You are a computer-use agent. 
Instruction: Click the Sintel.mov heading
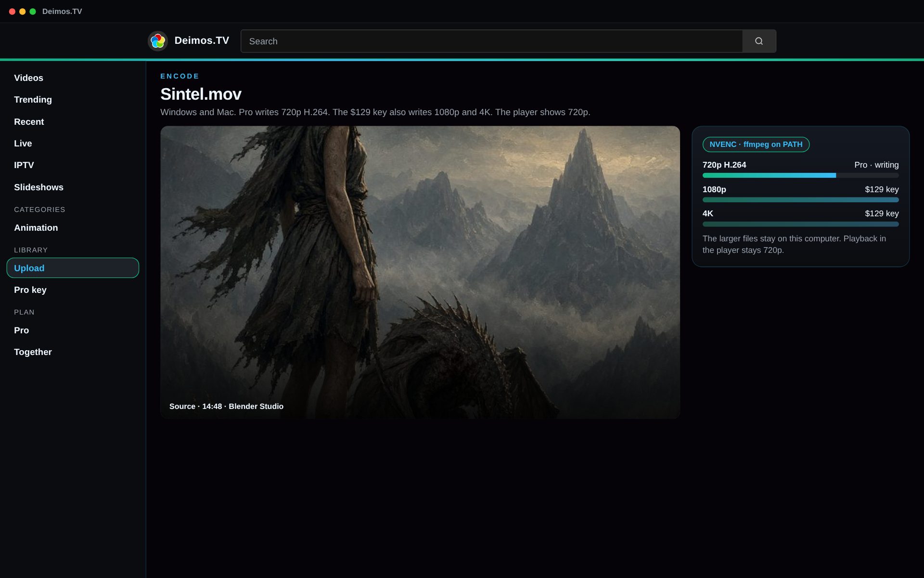tap(201, 94)
